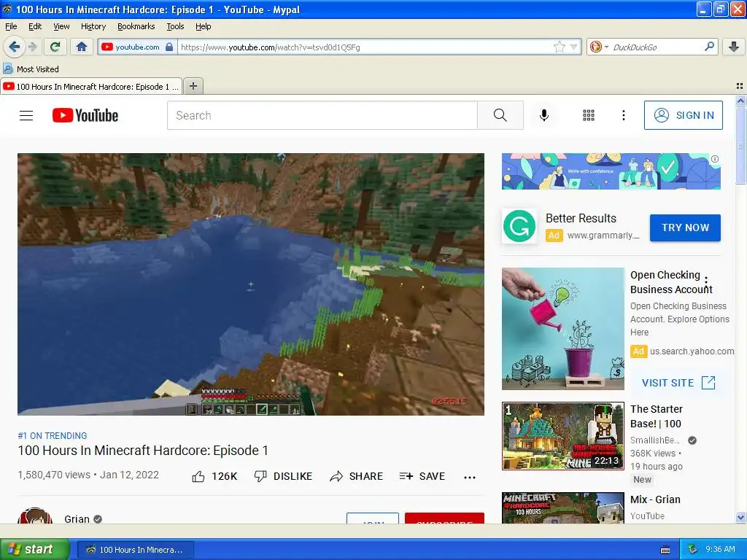Click the Grian channel avatar
747x560 pixels.
point(35,516)
